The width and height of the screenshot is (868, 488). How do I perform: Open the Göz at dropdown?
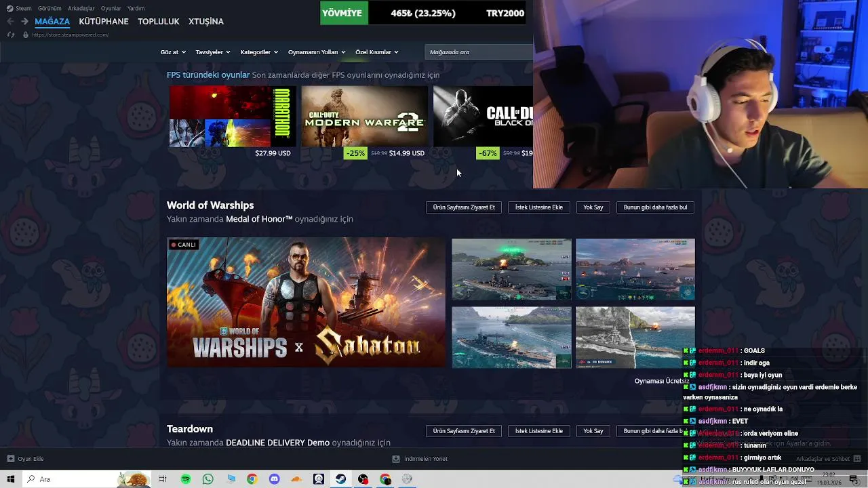173,52
